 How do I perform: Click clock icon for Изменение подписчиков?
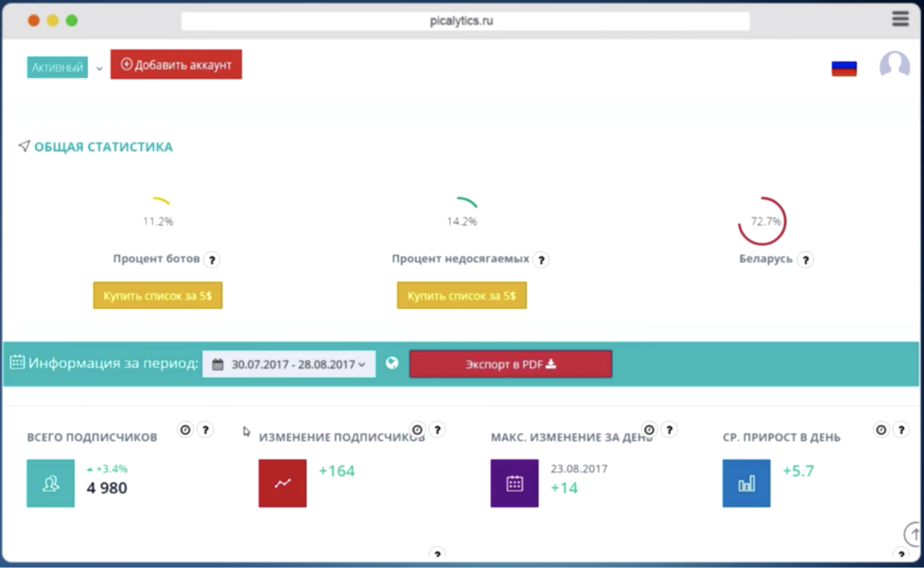click(417, 430)
